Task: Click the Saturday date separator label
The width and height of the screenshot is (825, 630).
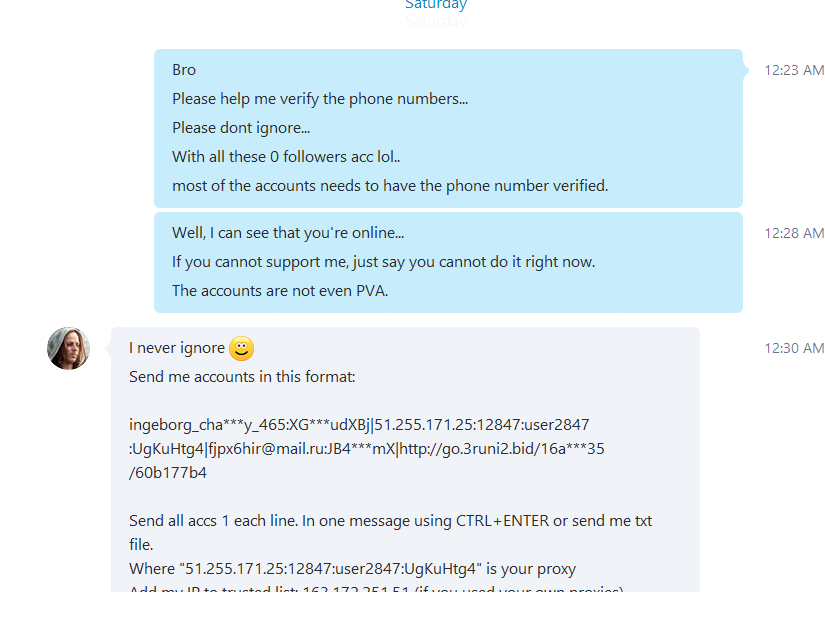Action: point(436,5)
